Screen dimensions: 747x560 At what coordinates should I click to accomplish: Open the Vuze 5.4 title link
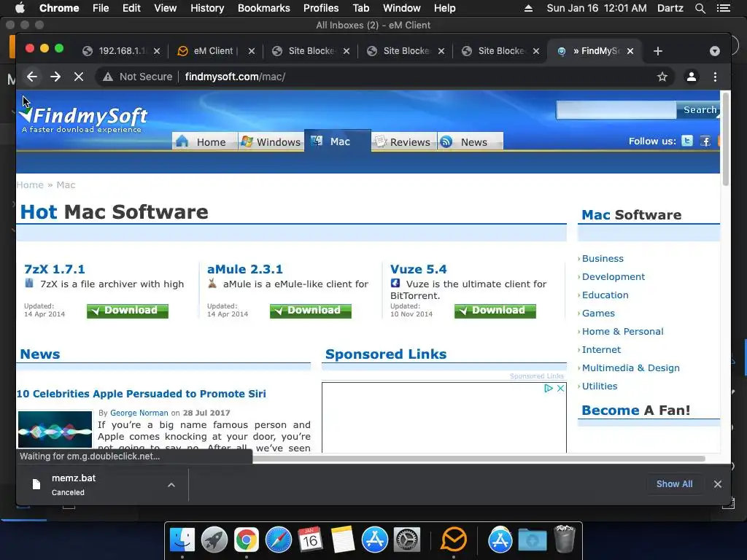418,269
